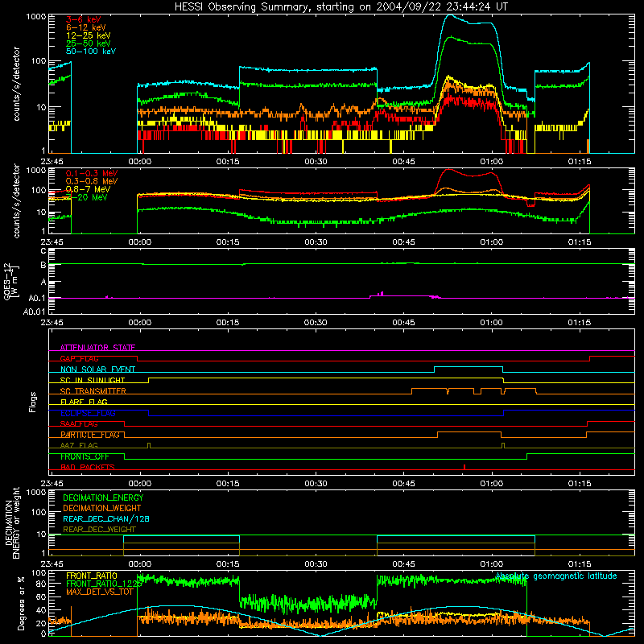Click the 0.1-0.3 MeV legend label

coord(92,173)
